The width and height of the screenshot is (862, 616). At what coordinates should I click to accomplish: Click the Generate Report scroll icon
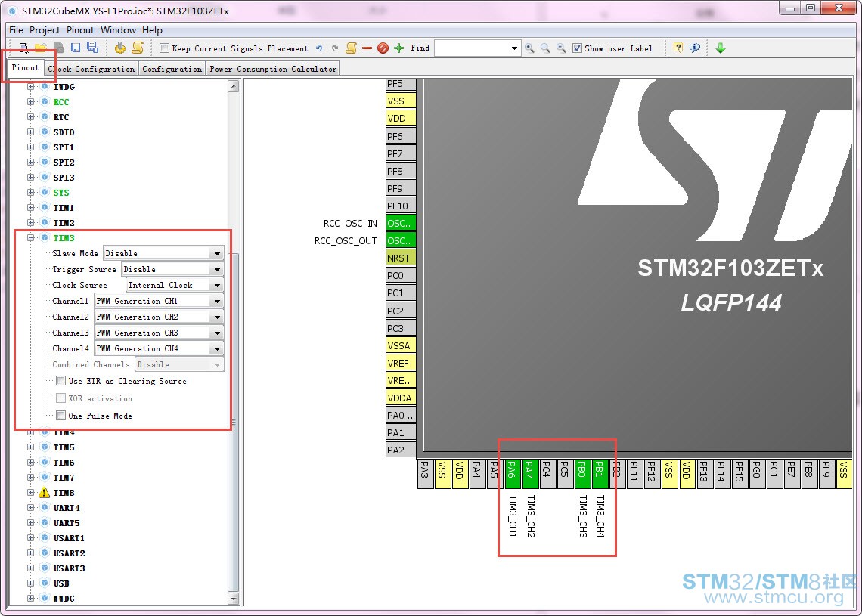[138, 48]
